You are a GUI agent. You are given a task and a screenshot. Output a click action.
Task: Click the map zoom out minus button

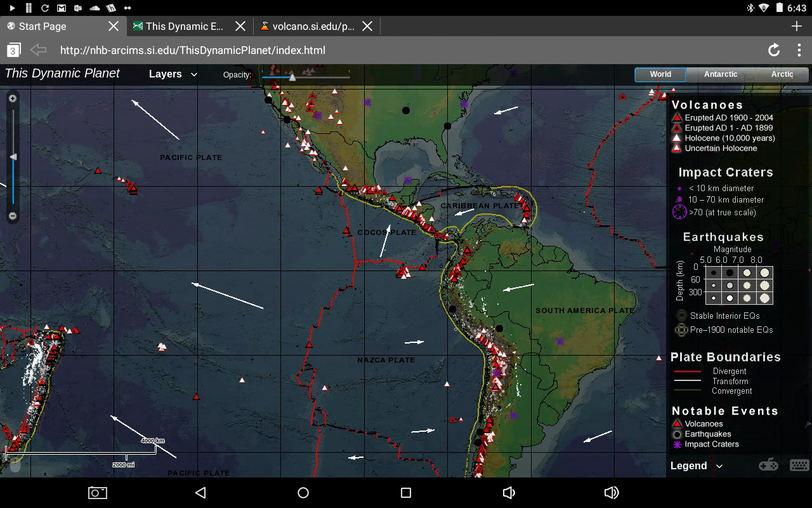tap(13, 216)
